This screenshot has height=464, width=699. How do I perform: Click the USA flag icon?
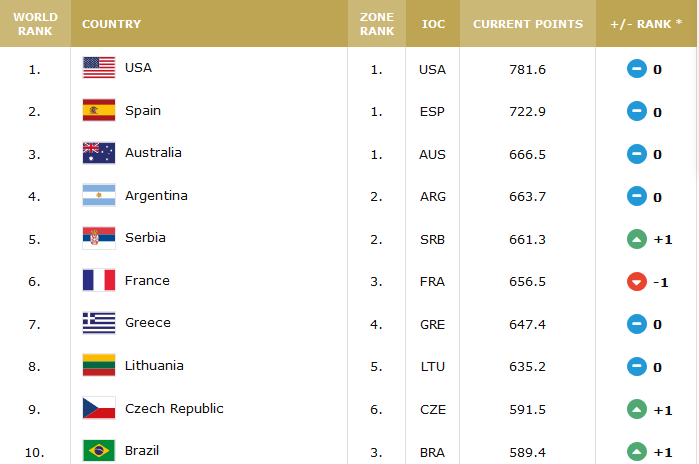click(x=98, y=68)
